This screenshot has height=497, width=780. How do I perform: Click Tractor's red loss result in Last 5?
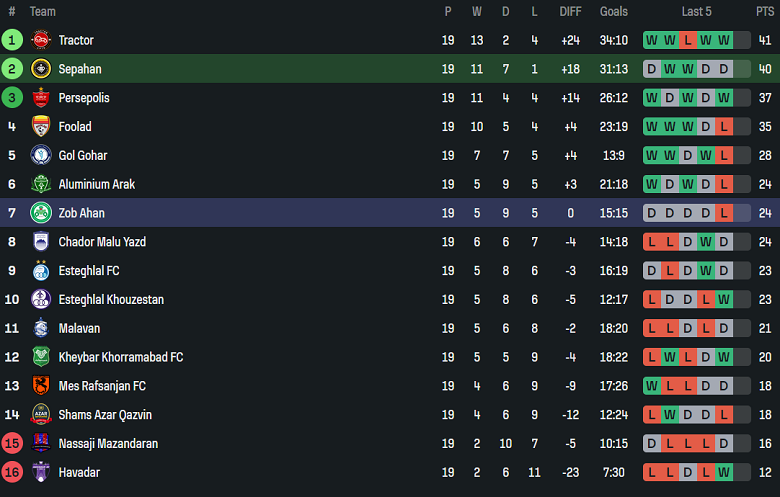(688, 41)
